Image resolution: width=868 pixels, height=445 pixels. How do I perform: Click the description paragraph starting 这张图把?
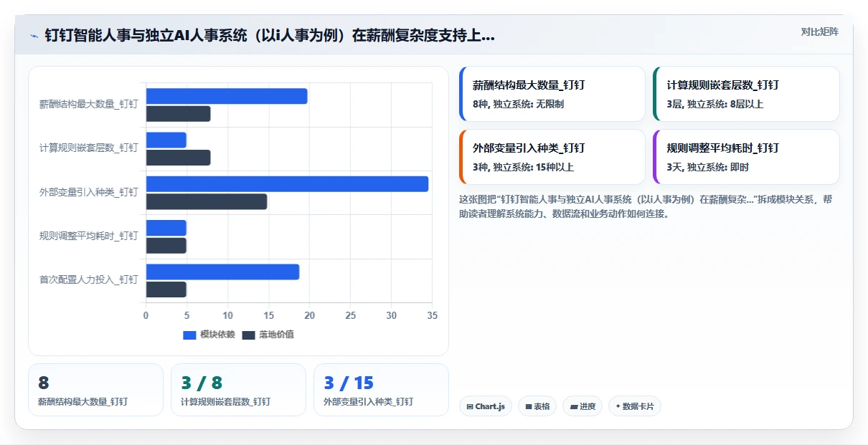click(x=646, y=206)
